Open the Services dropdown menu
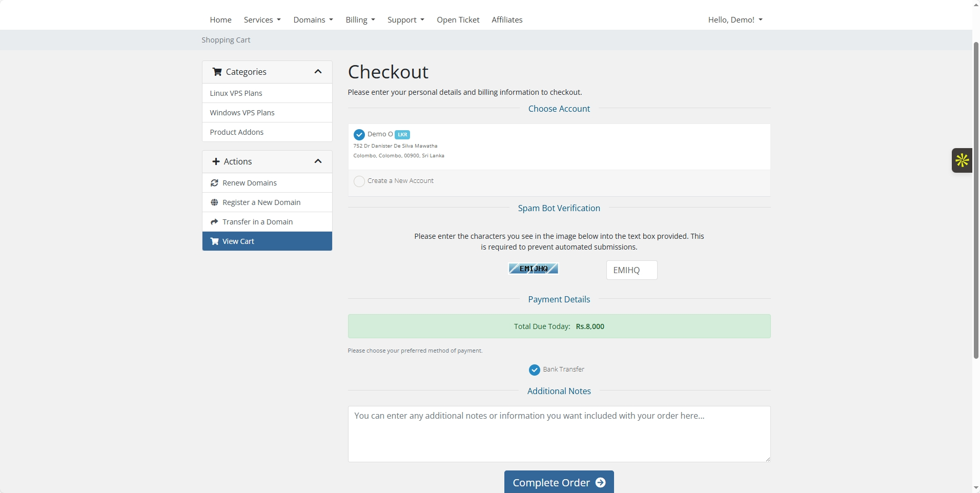The width and height of the screenshot is (980, 493). (x=262, y=19)
